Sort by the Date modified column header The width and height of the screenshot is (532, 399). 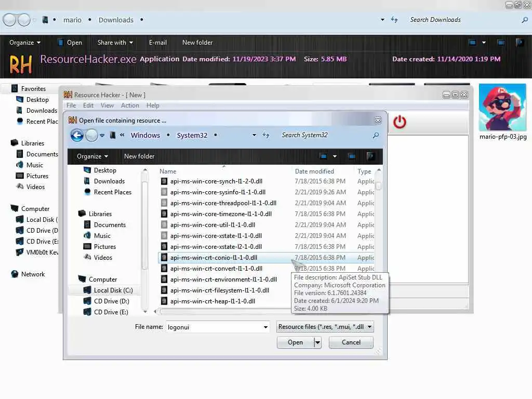(314, 171)
